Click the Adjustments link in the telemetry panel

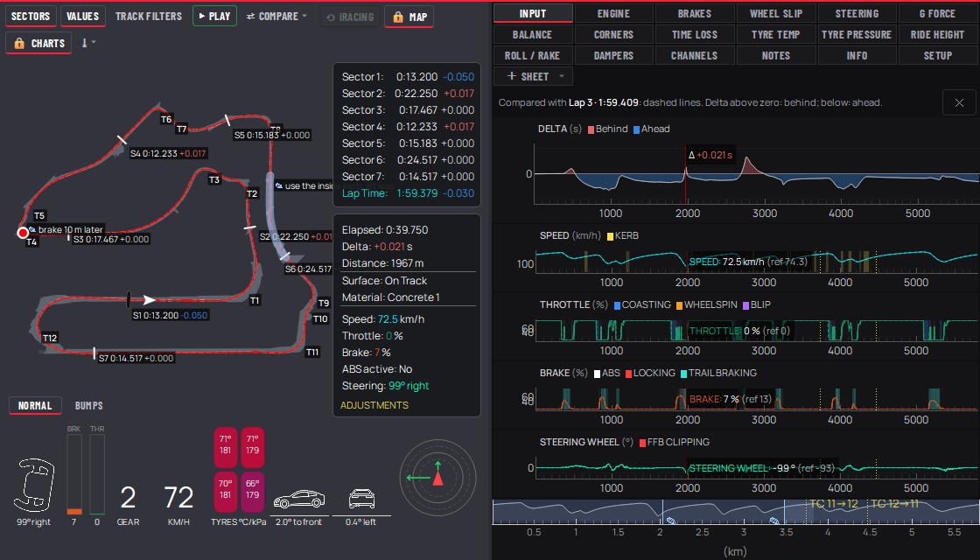(374, 405)
